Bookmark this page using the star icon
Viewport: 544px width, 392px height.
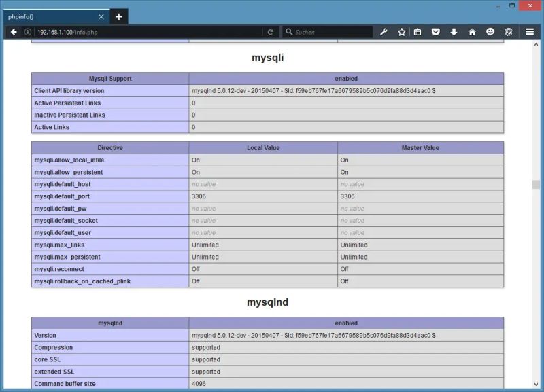click(401, 31)
